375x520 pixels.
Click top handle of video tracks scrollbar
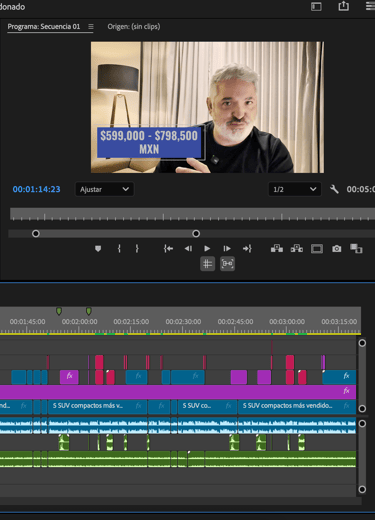click(x=362, y=343)
